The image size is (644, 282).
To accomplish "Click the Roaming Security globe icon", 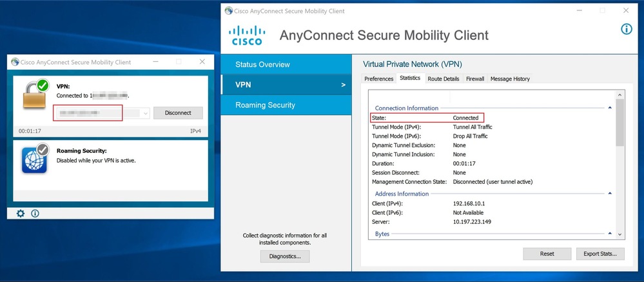I will coord(34,161).
